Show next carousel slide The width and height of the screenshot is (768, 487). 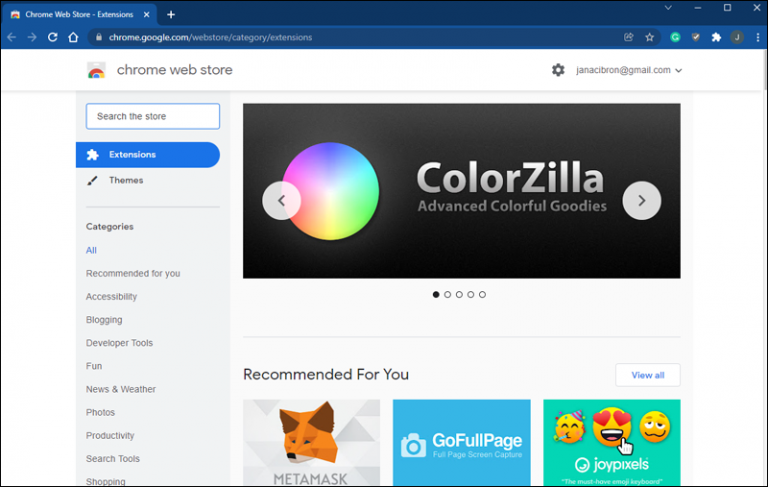(x=642, y=200)
